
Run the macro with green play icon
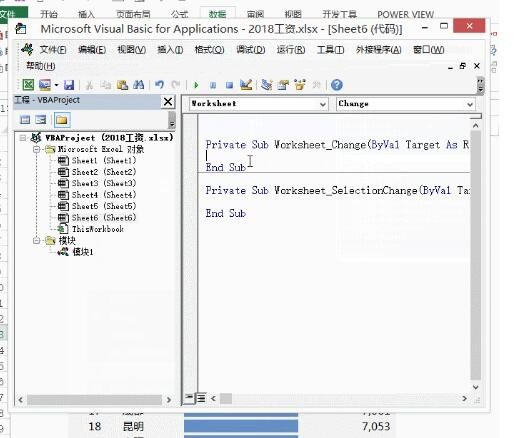click(x=196, y=85)
